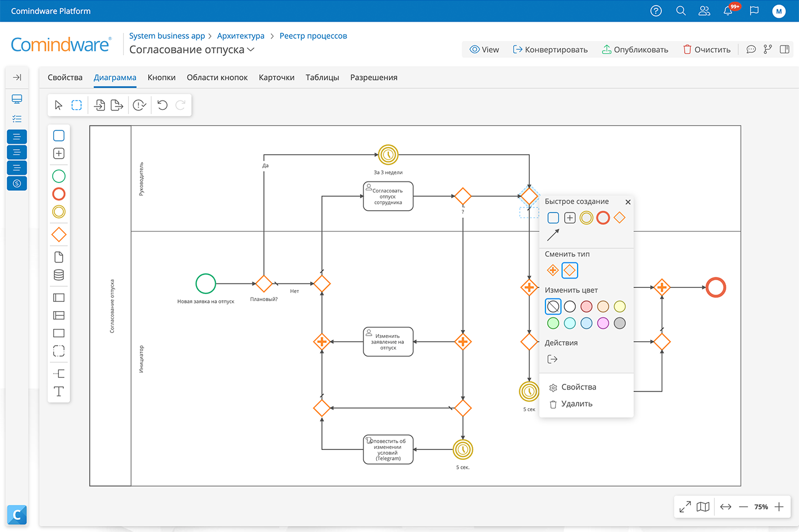Viewport: 799px width, 532px height.
Task: Undo the last diagram action
Action: coord(163,105)
